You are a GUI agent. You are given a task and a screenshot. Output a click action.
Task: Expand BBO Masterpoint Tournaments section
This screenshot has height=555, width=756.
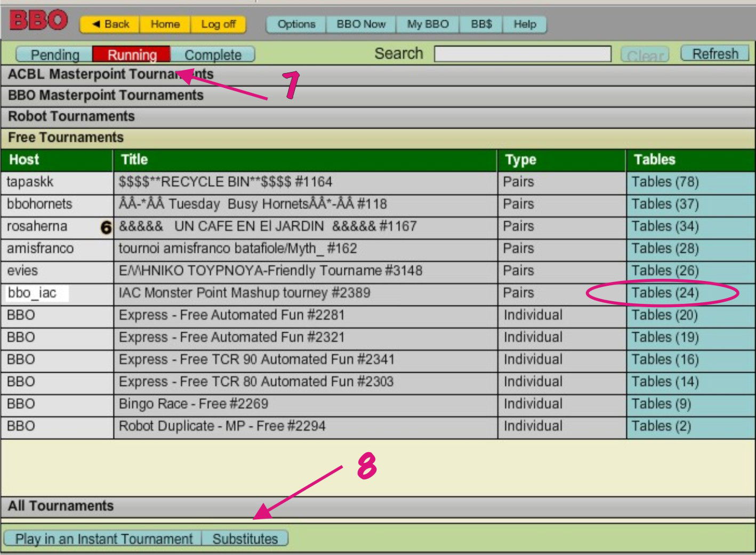(x=378, y=95)
